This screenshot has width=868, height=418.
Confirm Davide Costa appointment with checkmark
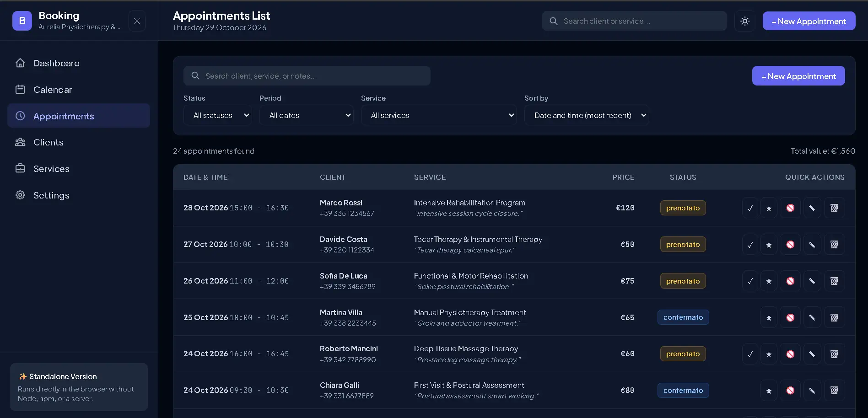coord(750,245)
